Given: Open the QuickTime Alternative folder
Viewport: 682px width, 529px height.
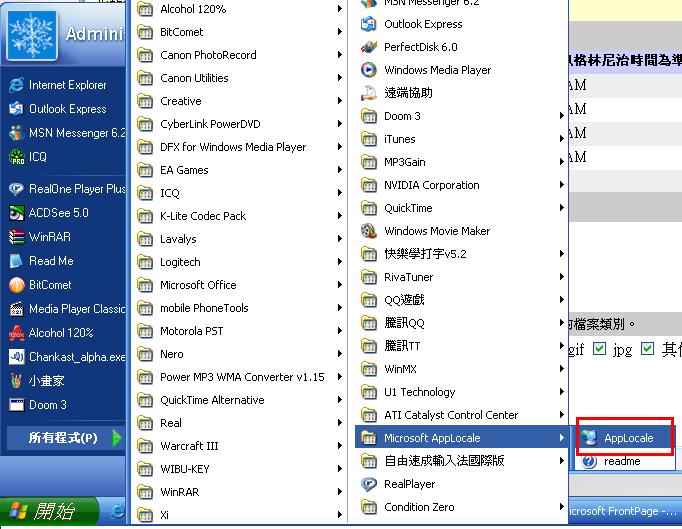Looking at the screenshot, I should (239, 400).
